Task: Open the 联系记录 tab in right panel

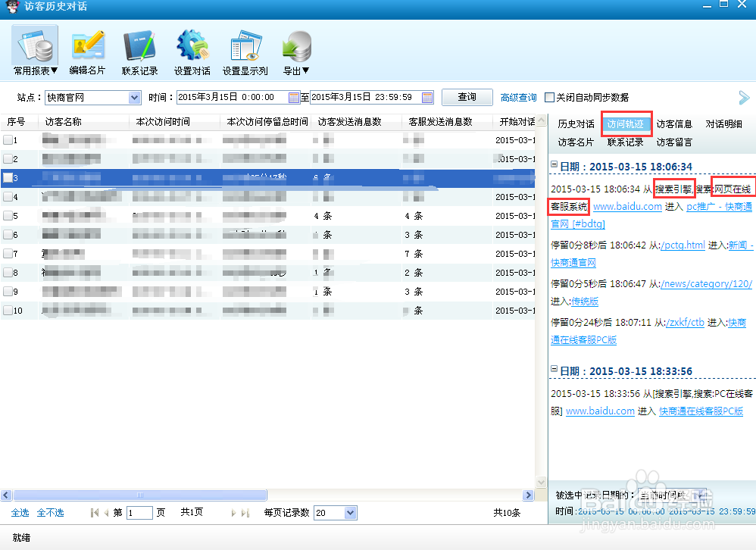Action: pos(626,142)
